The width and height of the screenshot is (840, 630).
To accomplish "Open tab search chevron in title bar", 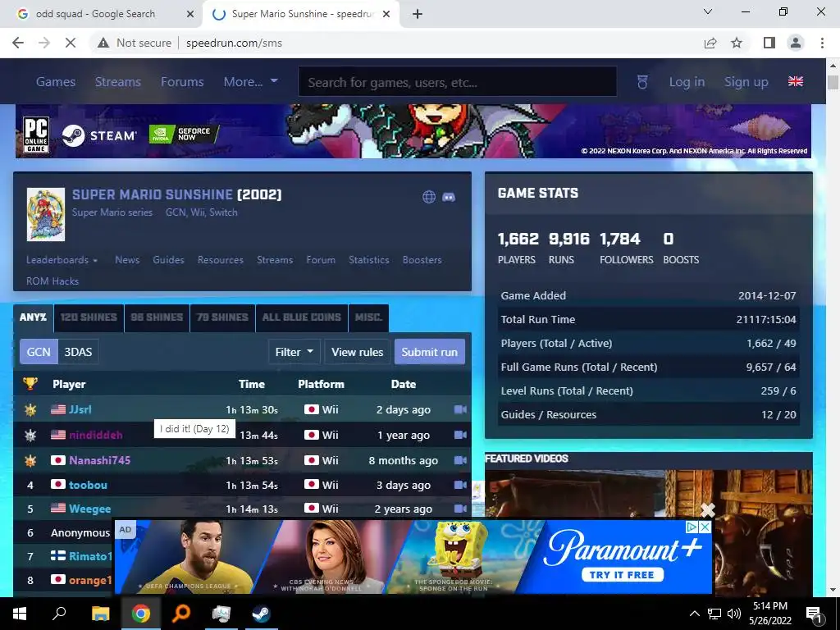I will [708, 11].
